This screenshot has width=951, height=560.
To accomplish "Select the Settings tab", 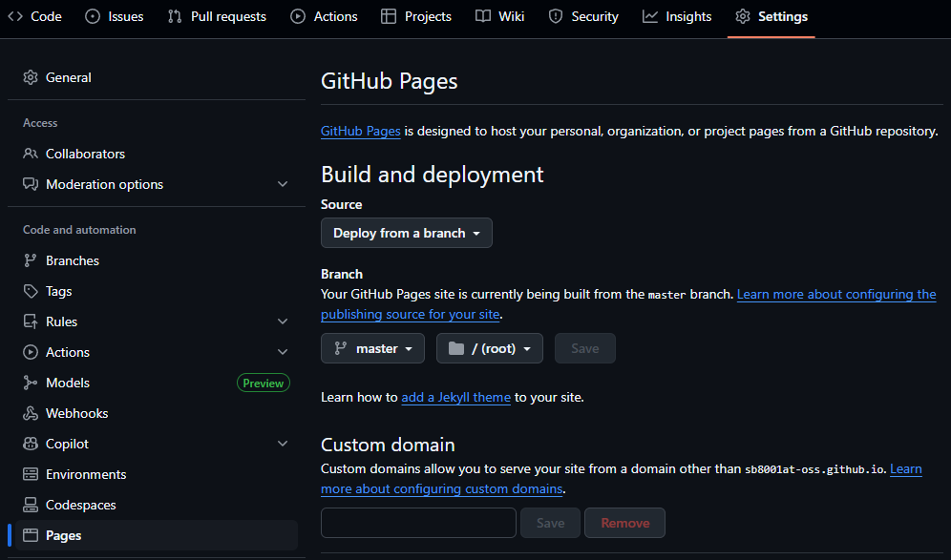I will pyautogui.click(x=771, y=16).
